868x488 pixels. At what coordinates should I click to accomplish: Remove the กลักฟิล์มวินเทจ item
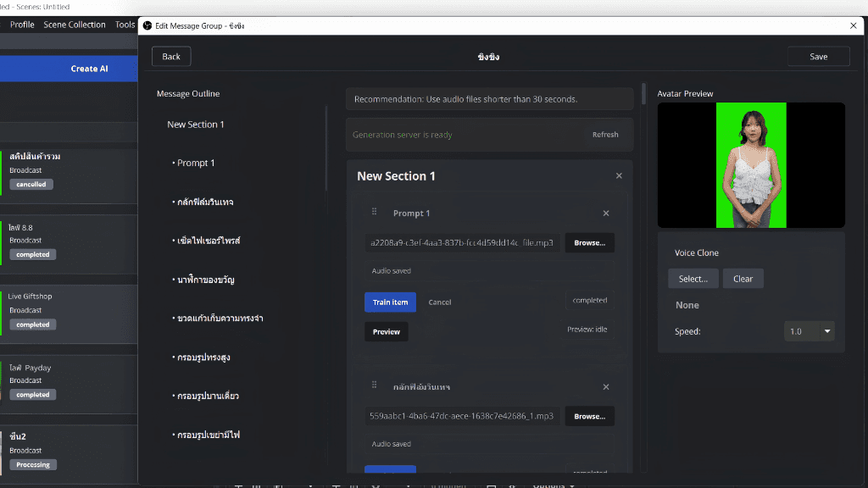point(606,386)
